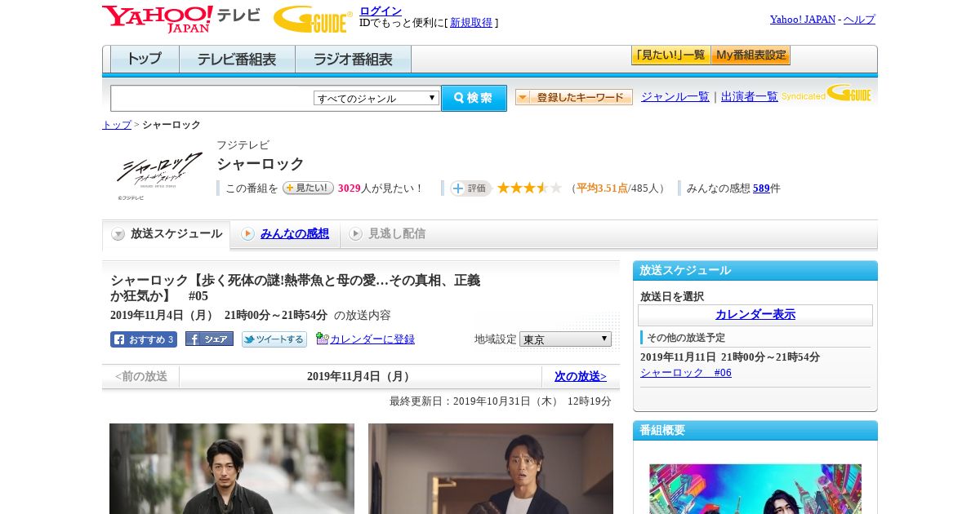Click the 放送スケジュール sidebar header
Viewport: 980px width, 514px height.
[755, 271]
